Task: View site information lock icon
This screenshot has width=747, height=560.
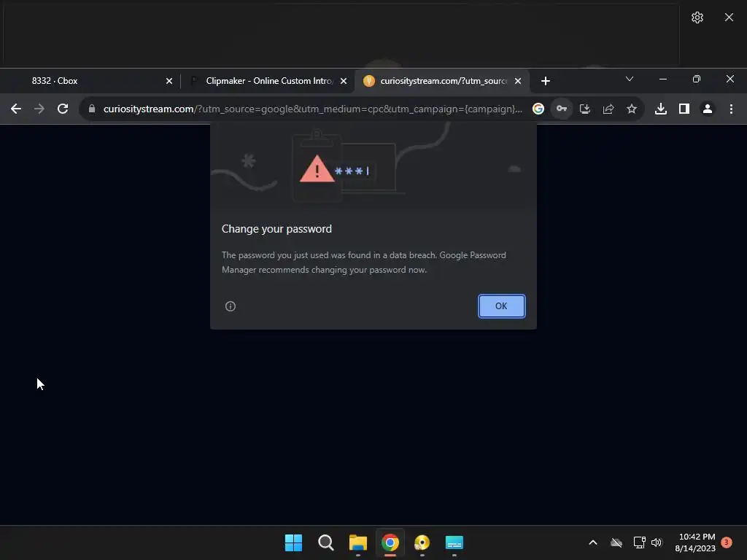Action: [x=92, y=109]
